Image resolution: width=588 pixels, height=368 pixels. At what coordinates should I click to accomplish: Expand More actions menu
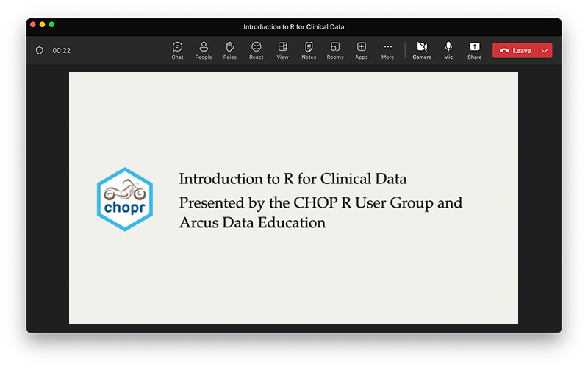click(387, 50)
